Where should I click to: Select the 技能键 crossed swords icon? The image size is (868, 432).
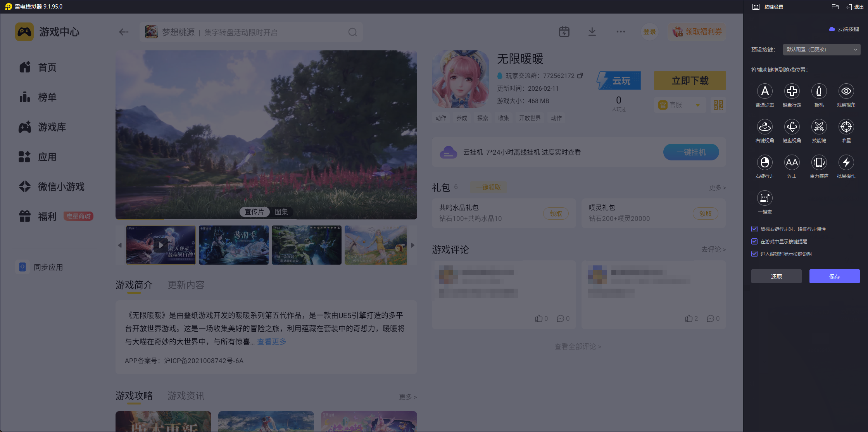[819, 127]
